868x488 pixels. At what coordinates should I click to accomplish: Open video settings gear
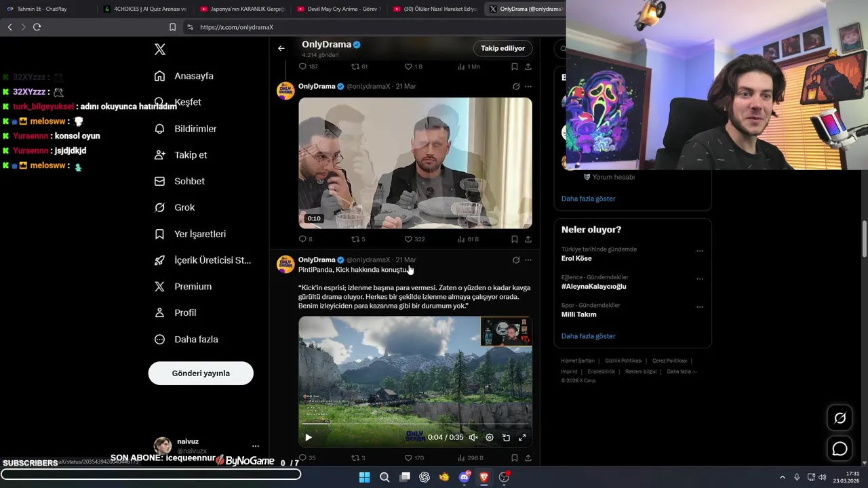click(490, 438)
